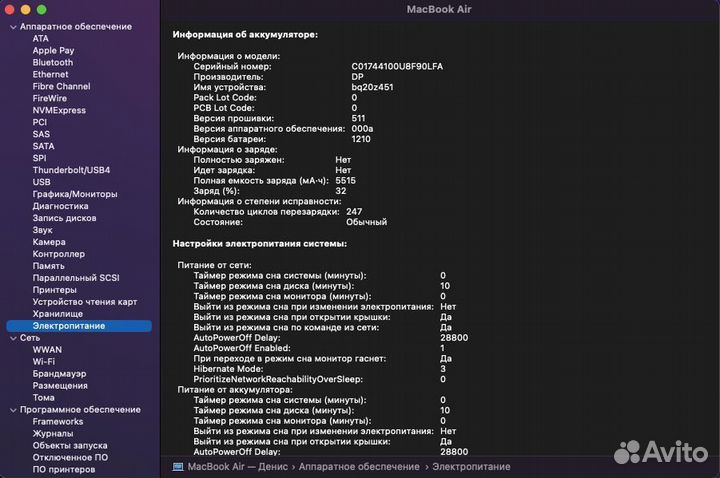Click the 'Информация об аккумуляторе:' heading
The height and width of the screenshot is (478, 720).
click(x=245, y=34)
